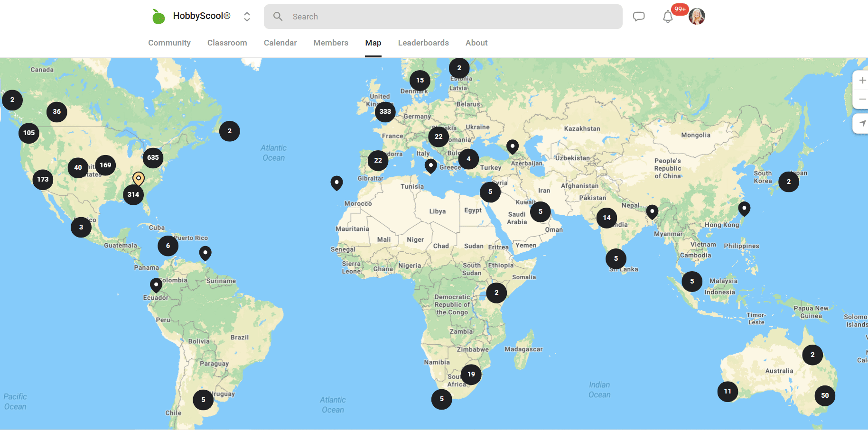Click the 635 member cluster marker
This screenshot has width=868, height=430.
[153, 158]
